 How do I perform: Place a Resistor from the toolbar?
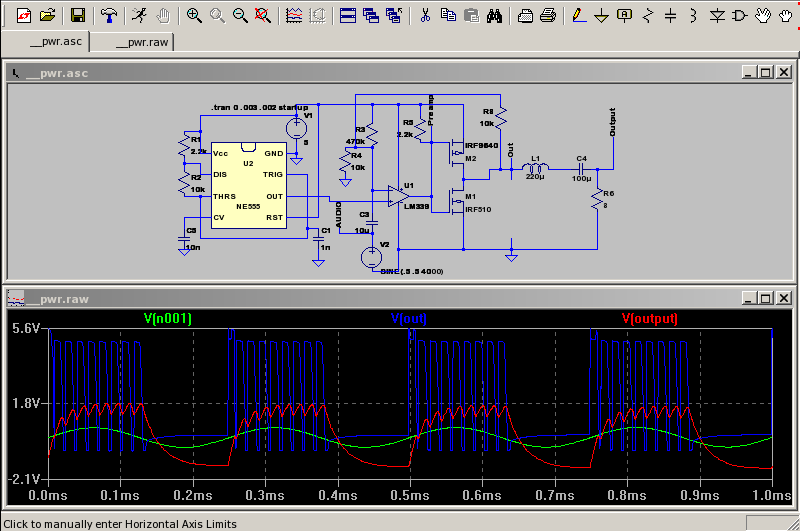pos(648,16)
